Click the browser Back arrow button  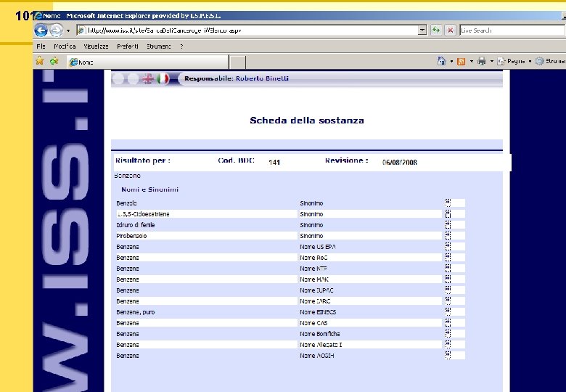pyautogui.click(x=41, y=30)
